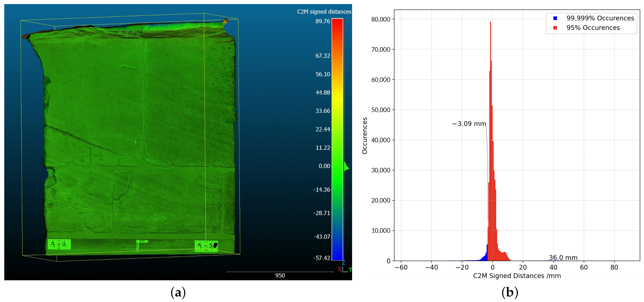Viewport: 644px width, 302px height.
Task: Click the white center crosshair on the model
Action: (x=136, y=142)
